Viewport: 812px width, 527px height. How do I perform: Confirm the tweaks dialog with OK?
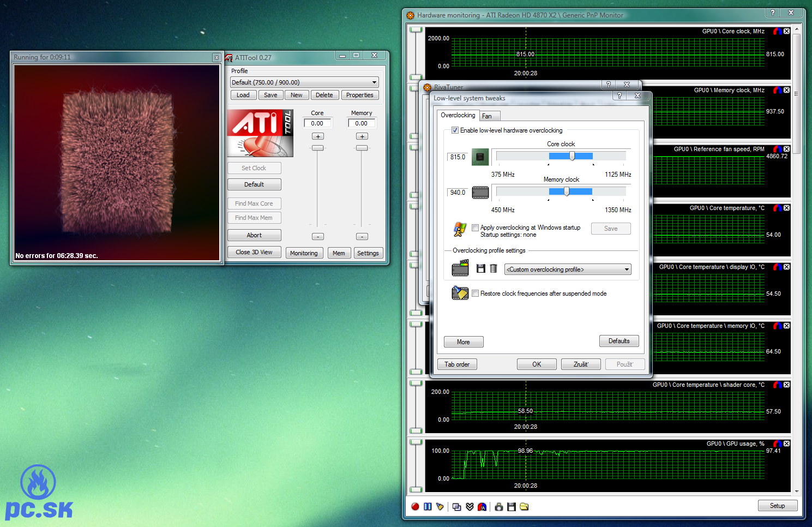coord(537,364)
